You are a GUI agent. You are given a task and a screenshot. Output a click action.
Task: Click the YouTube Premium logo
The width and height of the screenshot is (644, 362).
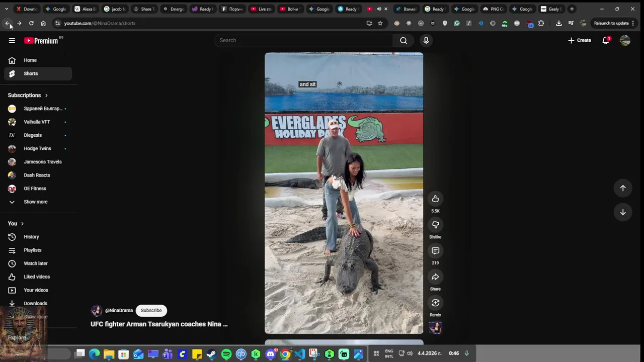coord(41,41)
